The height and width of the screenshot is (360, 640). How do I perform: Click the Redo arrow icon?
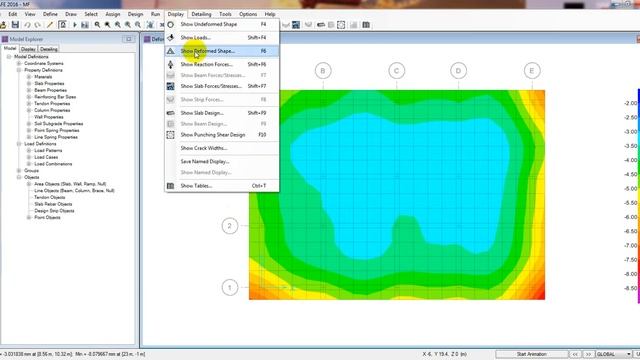click(38, 25)
